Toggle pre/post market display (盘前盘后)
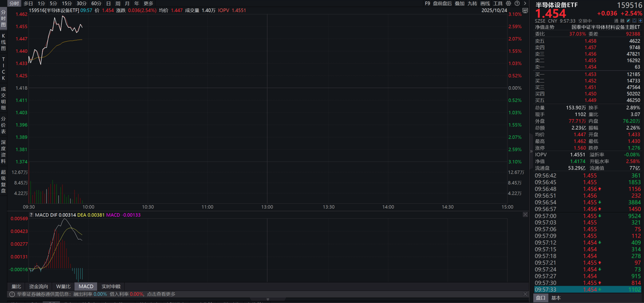644x303 pixels. tap(442, 3)
